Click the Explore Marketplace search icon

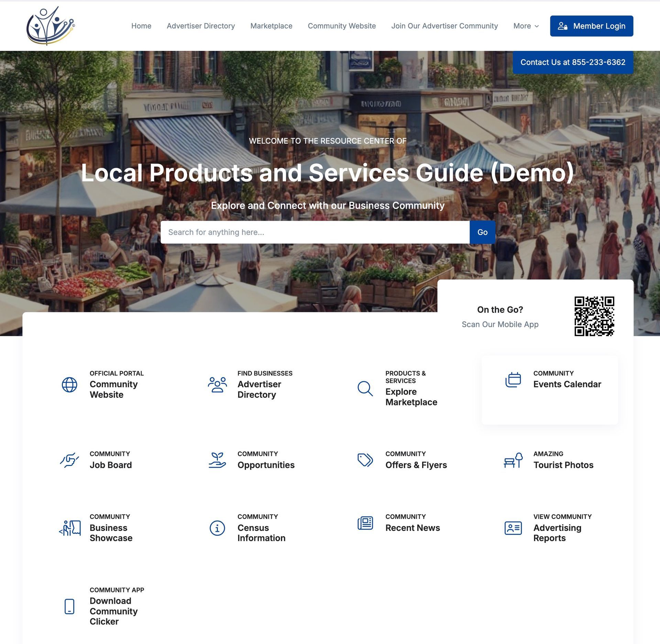pyautogui.click(x=365, y=387)
